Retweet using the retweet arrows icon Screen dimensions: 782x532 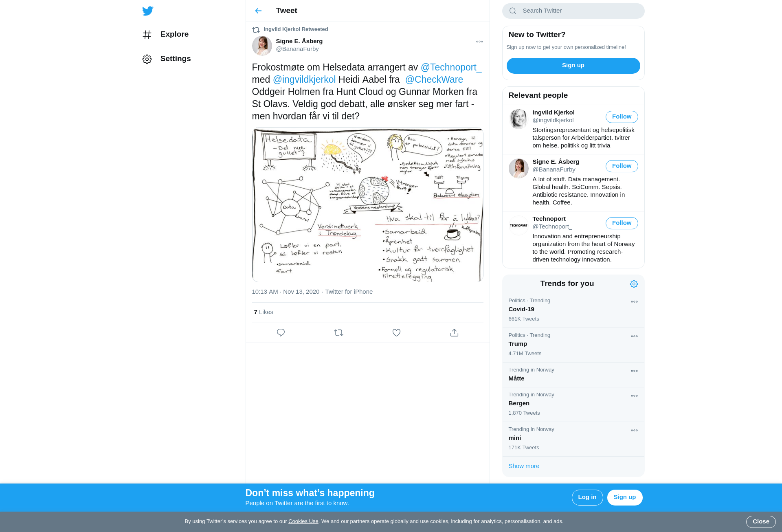tap(338, 333)
